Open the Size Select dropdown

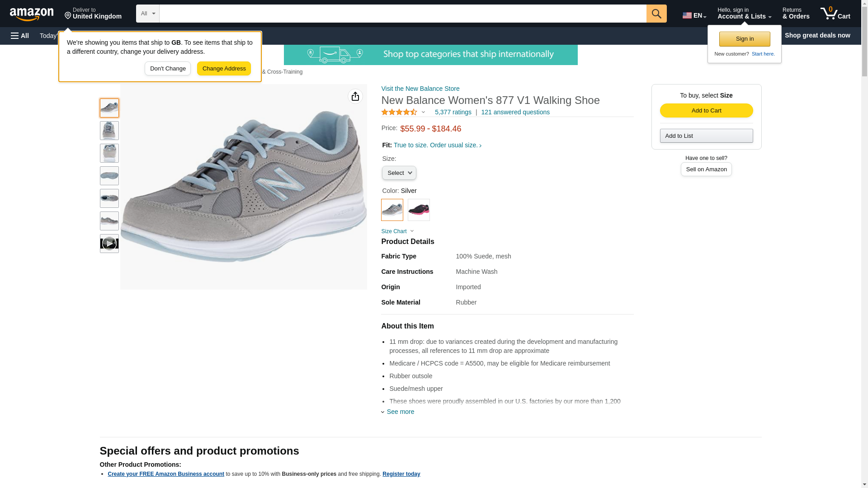[399, 173]
